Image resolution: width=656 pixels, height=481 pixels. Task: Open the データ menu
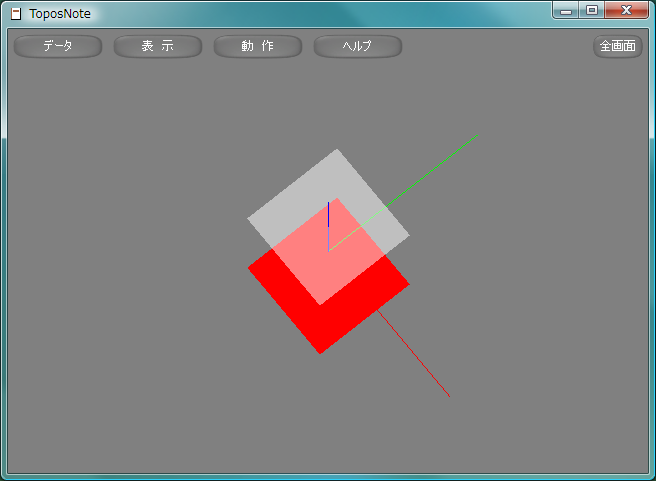coord(58,46)
